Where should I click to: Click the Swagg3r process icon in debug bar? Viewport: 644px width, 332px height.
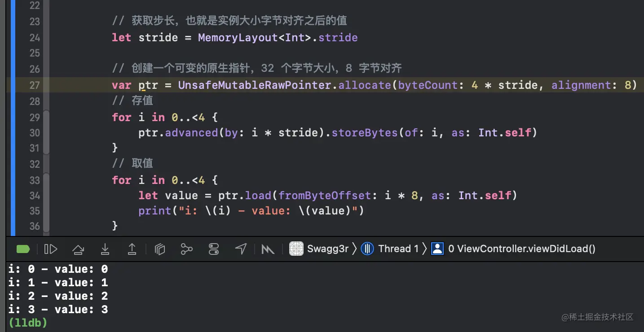coord(296,249)
